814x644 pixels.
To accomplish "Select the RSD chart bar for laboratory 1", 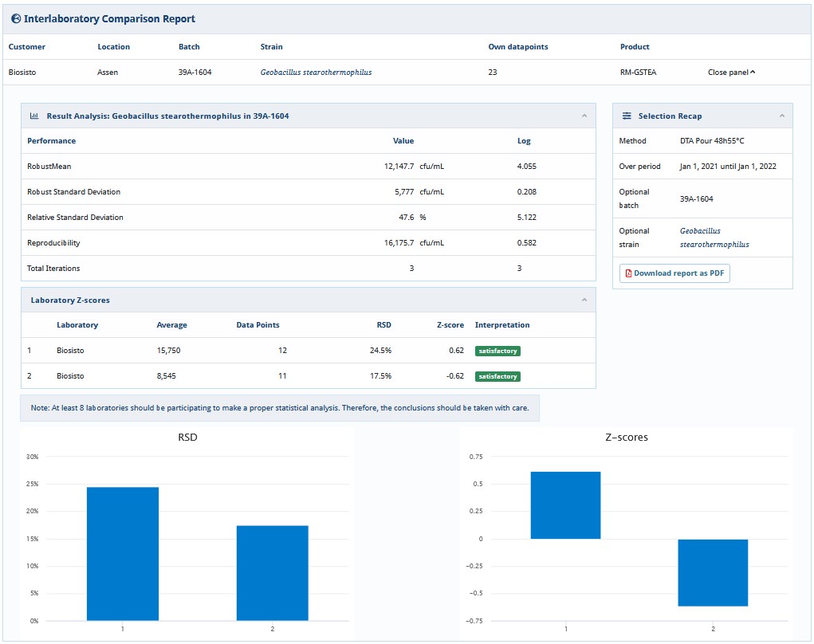I will tap(123, 553).
